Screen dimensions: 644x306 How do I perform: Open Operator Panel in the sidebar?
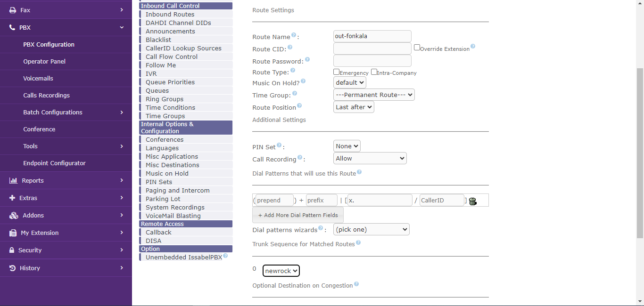pyautogui.click(x=44, y=62)
